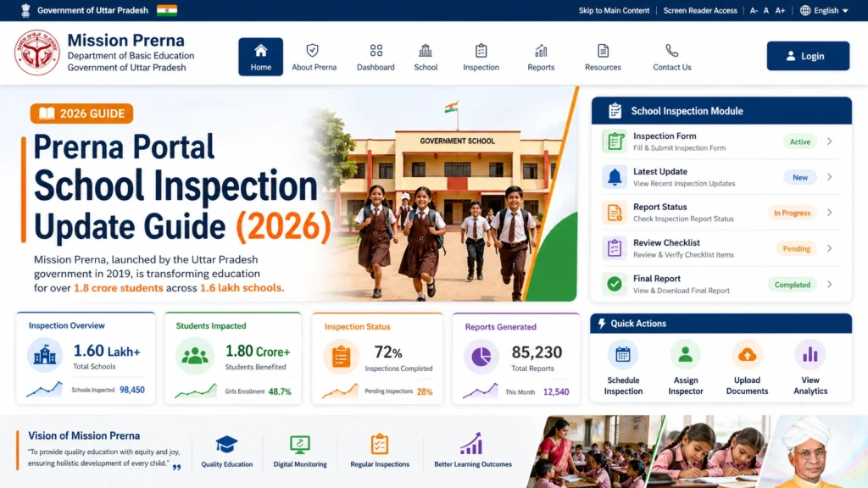Click the Schools Inspected 98,450 value
The width and height of the screenshot is (868, 488).
[x=132, y=390]
